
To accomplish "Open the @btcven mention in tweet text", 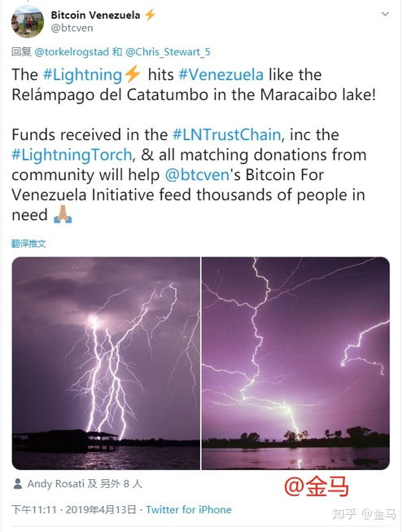I will tap(197, 174).
